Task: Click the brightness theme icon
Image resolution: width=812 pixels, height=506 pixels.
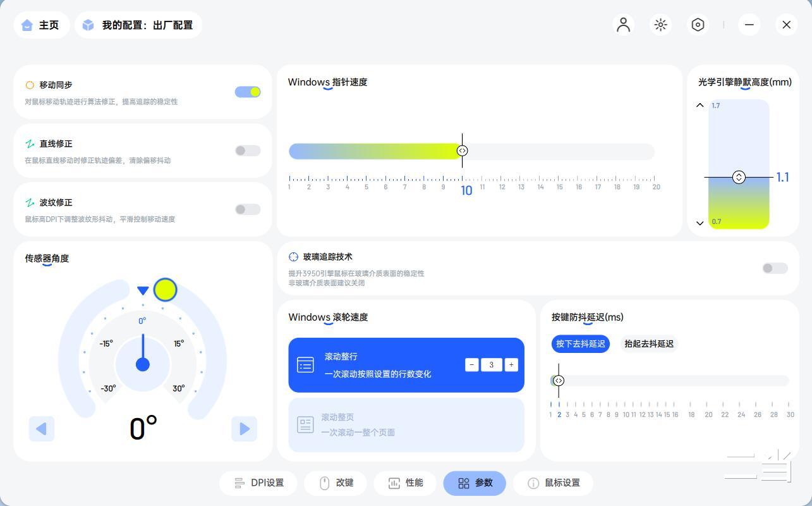Action: click(x=660, y=25)
